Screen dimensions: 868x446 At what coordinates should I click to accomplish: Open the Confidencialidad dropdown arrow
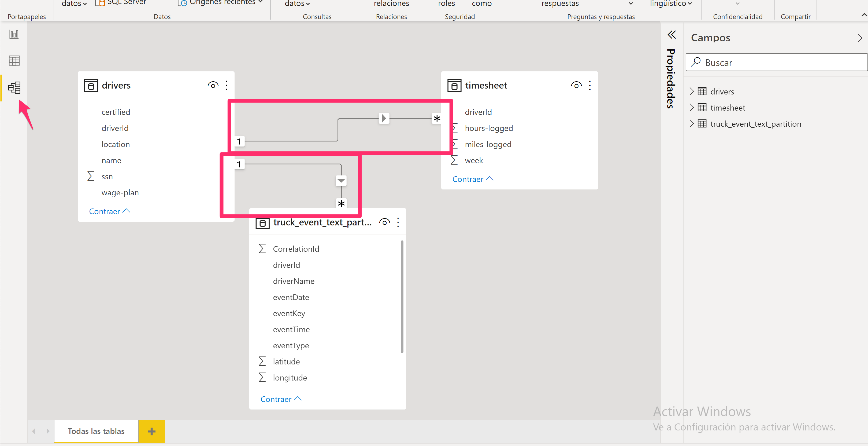(737, 3)
